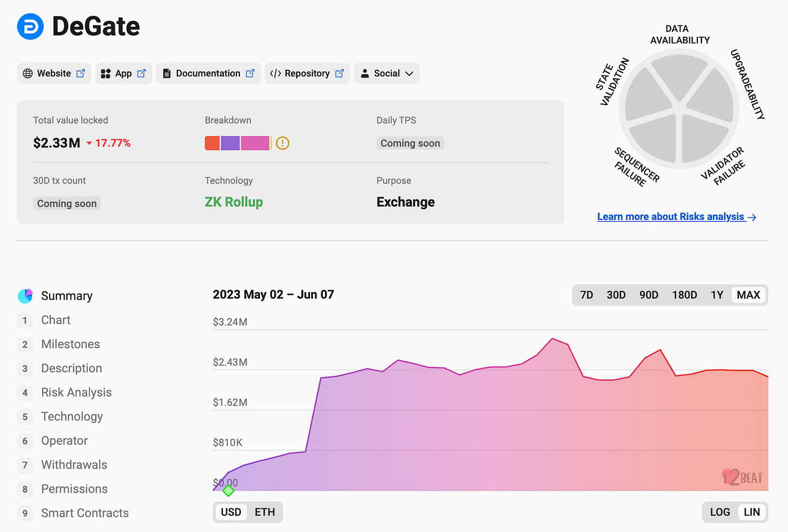Image resolution: width=788 pixels, height=532 pixels.
Task: Switch chart scale to LIN
Action: [752, 512]
